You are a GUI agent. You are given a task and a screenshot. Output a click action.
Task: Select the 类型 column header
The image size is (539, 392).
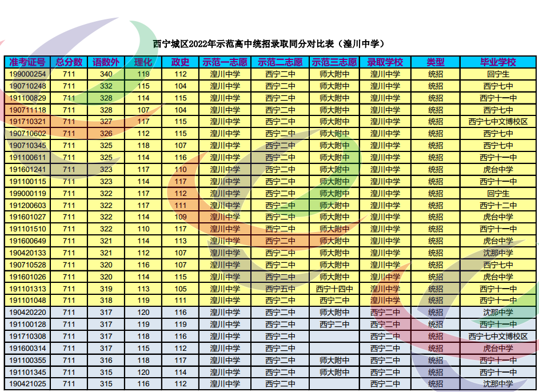[436, 62]
